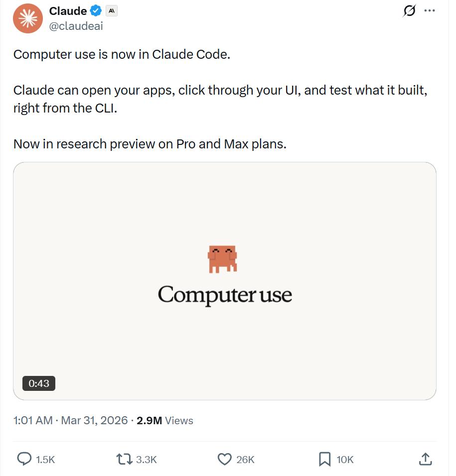This screenshot has height=476, width=456.
Task: Visit the @claudeai profile
Action: point(76,26)
